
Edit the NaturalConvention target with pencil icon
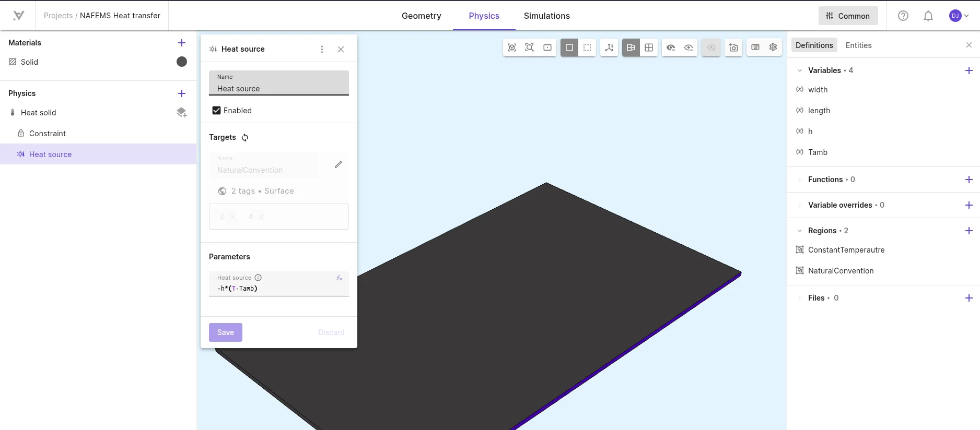339,164
